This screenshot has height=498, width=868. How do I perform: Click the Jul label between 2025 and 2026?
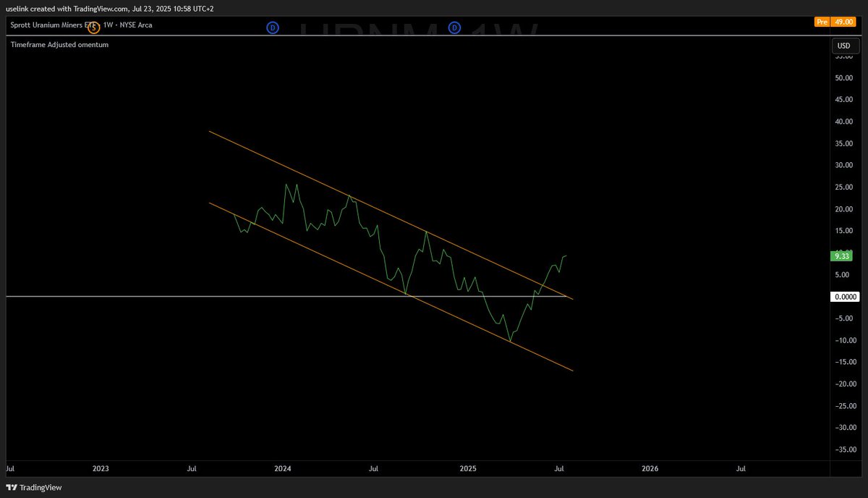pos(560,468)
